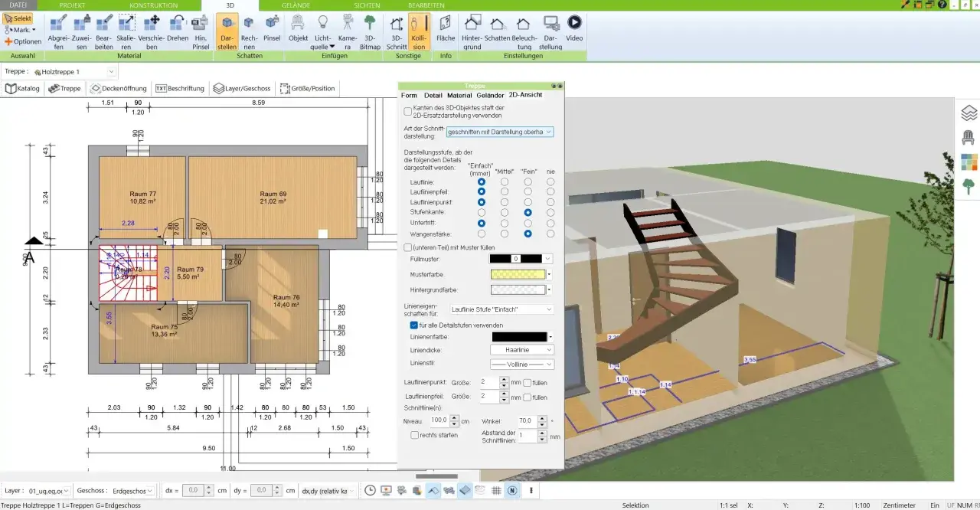Click the Hin. Pinsel tool
The width and height of the screenshot is (980, 510).
click(200, 32)
